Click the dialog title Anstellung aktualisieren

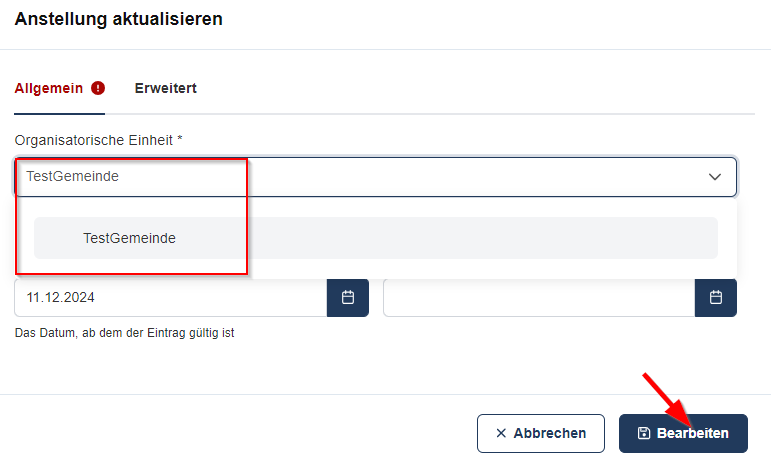pyautogui.click(x=118, y=18)
